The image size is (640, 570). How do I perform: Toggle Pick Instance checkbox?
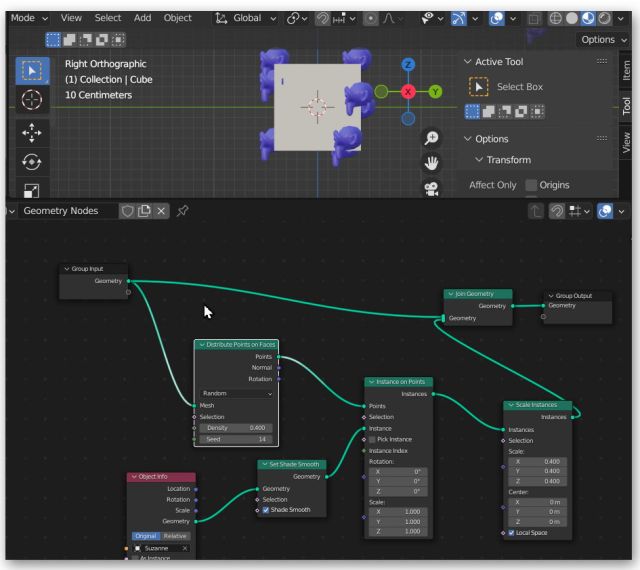pos(372,440)
